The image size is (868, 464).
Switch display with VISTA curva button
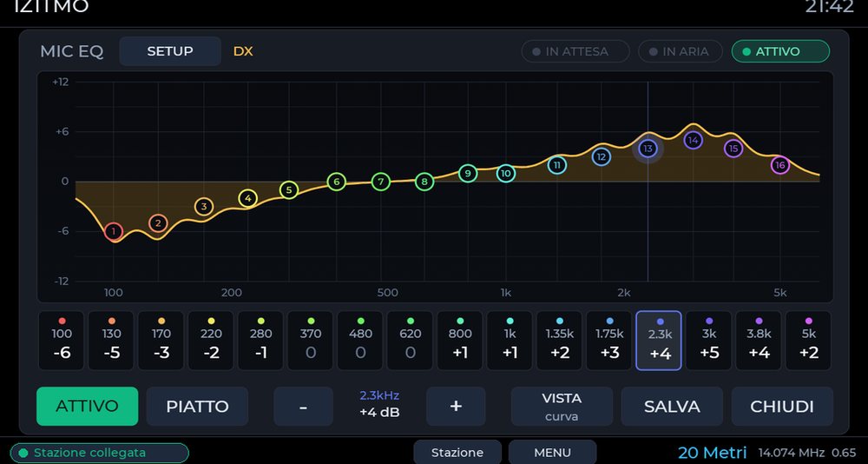[562, 407]
